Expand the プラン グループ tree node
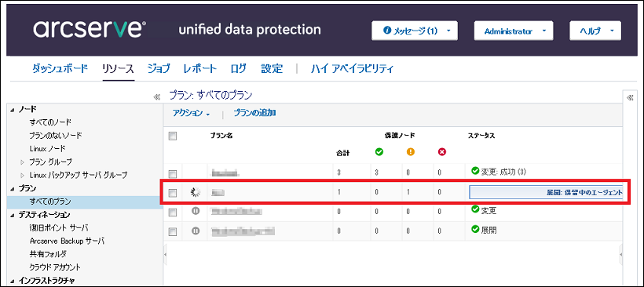The height and width of the screenshot is (287, 644). (23, 162)
